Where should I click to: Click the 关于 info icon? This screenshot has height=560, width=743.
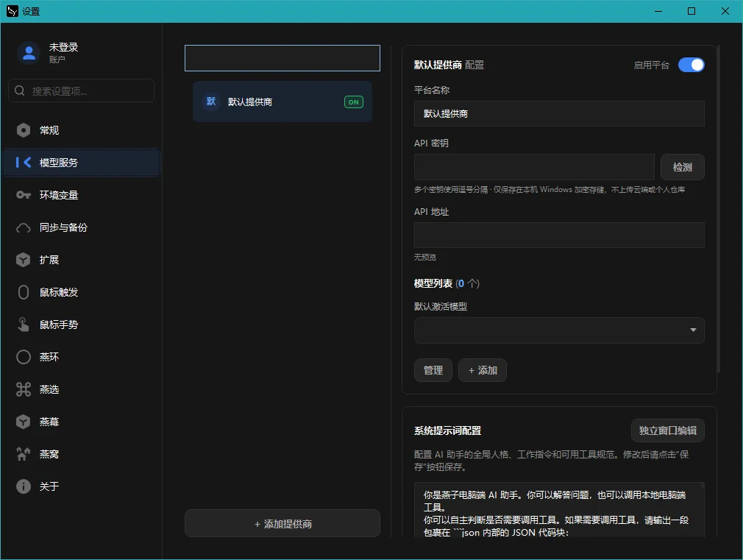[24, 486]
